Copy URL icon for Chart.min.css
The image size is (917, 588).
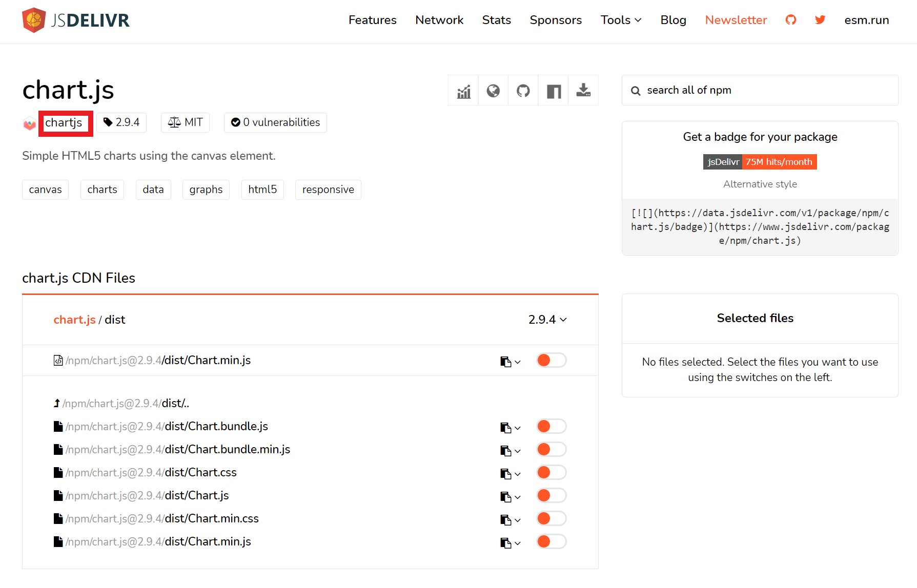(x=505, y=520)
